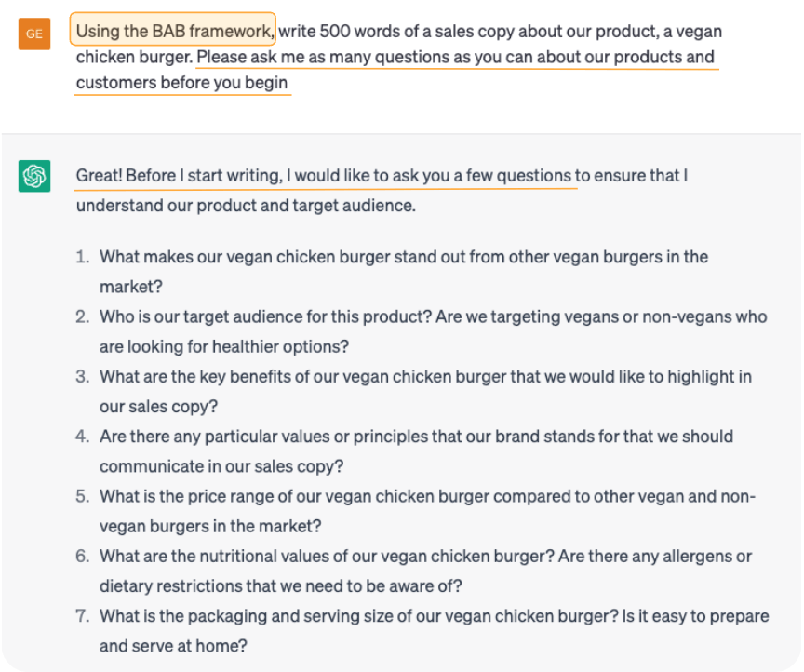Image resolution: width=804 pixels, height=672 pixels.
Task: Click the "dietary restrictions that we need" line
Action: pyautogui.click(x=281, y=586)
